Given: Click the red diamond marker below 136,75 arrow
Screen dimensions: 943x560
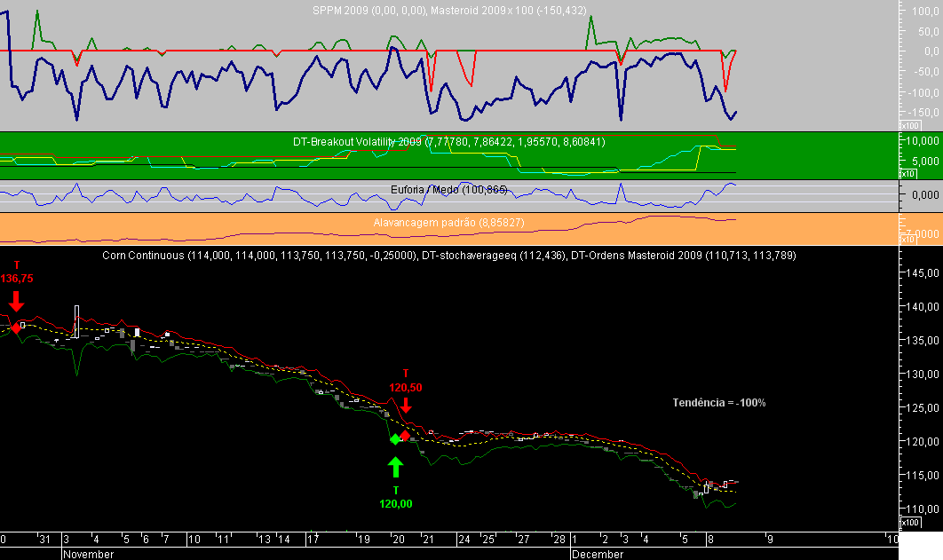Looking at the screenshot, I should point(16,327).
